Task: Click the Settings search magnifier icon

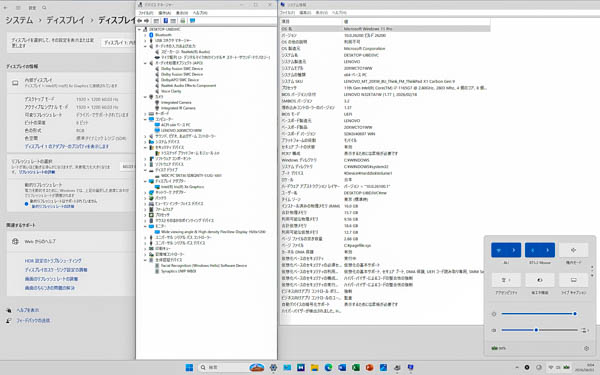Action: click(44, 8)
